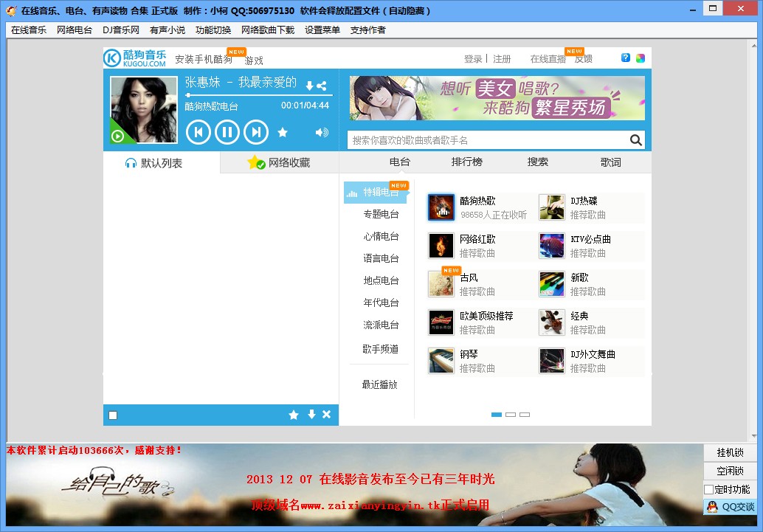Click the 注册 link

pos(502,59)
